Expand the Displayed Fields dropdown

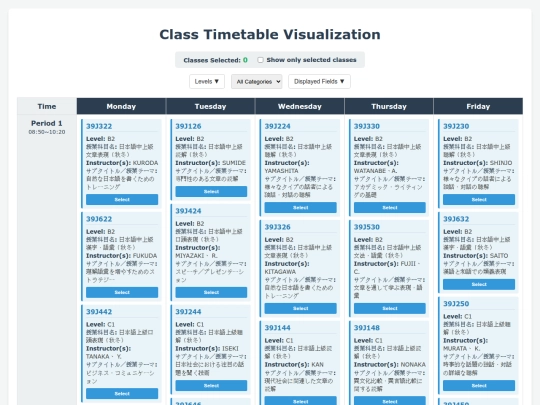point(319,82)
